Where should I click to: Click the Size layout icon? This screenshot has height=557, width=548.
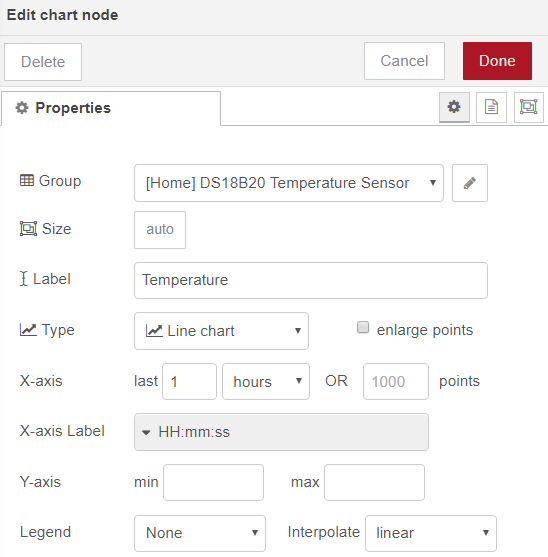[x=28, y=228]
